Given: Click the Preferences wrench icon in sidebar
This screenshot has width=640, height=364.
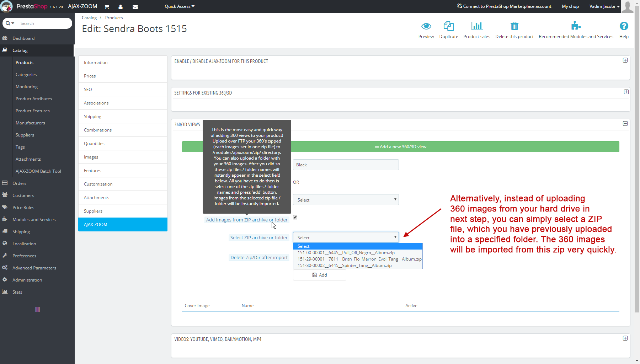Looking at the screenshot, I should (x=5, y=256).
